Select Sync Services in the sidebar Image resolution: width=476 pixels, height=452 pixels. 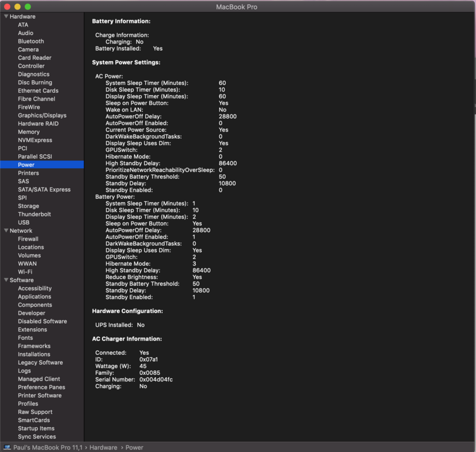point(37,436)
